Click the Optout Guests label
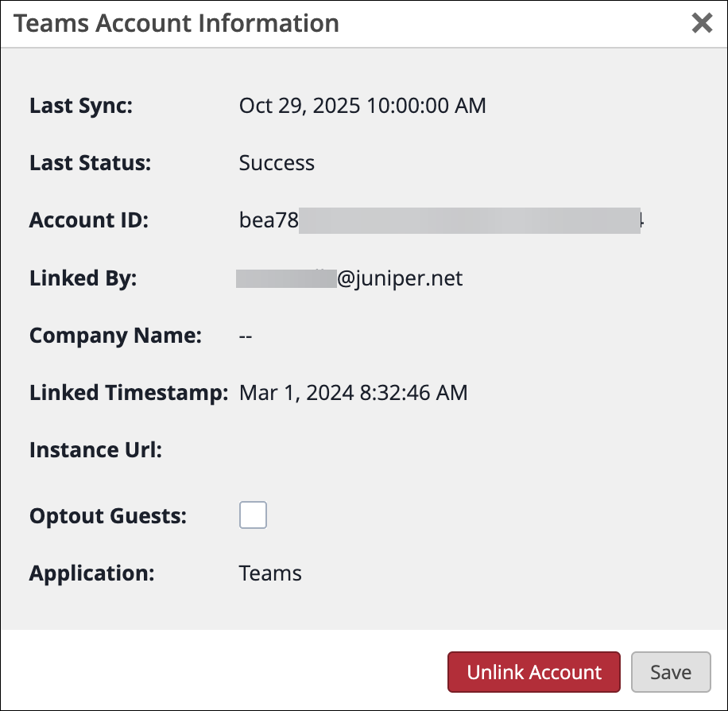The width and height of the screenshot is (728, 711). (108, 516)
